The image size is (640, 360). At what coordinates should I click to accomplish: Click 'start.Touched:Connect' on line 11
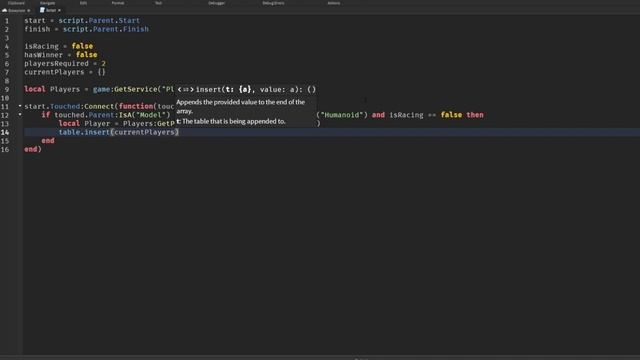(69, 107)
